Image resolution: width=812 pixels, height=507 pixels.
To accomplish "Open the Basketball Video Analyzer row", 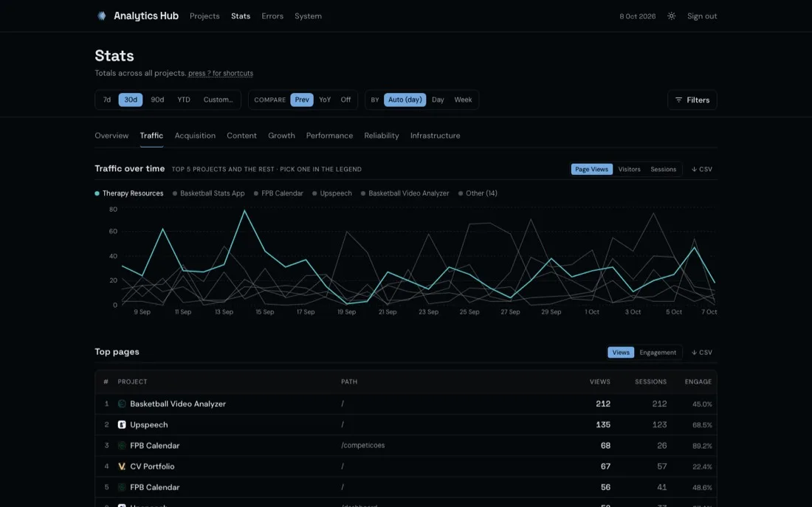I will pos(406,404).
